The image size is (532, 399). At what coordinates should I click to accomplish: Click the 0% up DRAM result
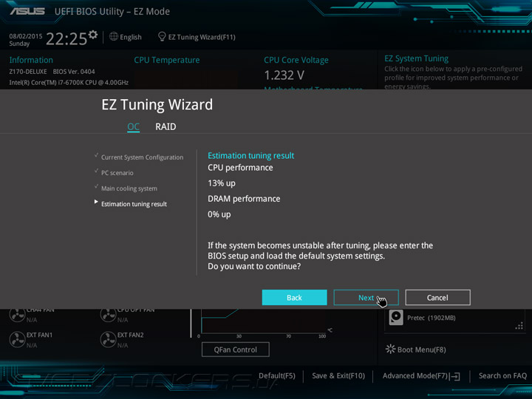(219, 214)
